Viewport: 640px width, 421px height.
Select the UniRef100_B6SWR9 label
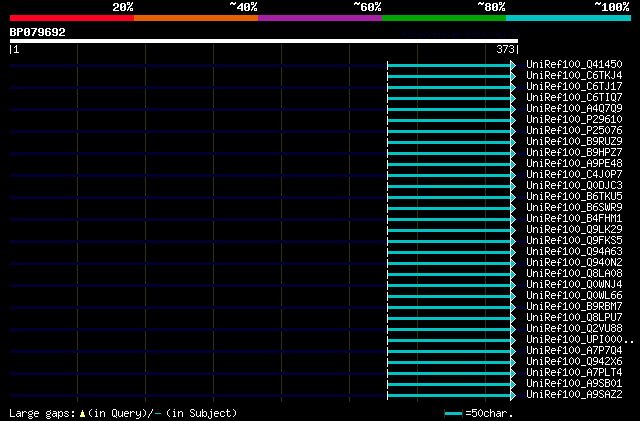coord(574,207)
